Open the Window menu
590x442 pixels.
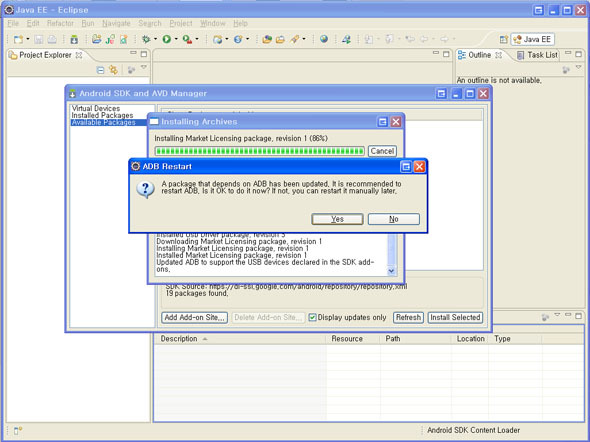pos(213,23)
